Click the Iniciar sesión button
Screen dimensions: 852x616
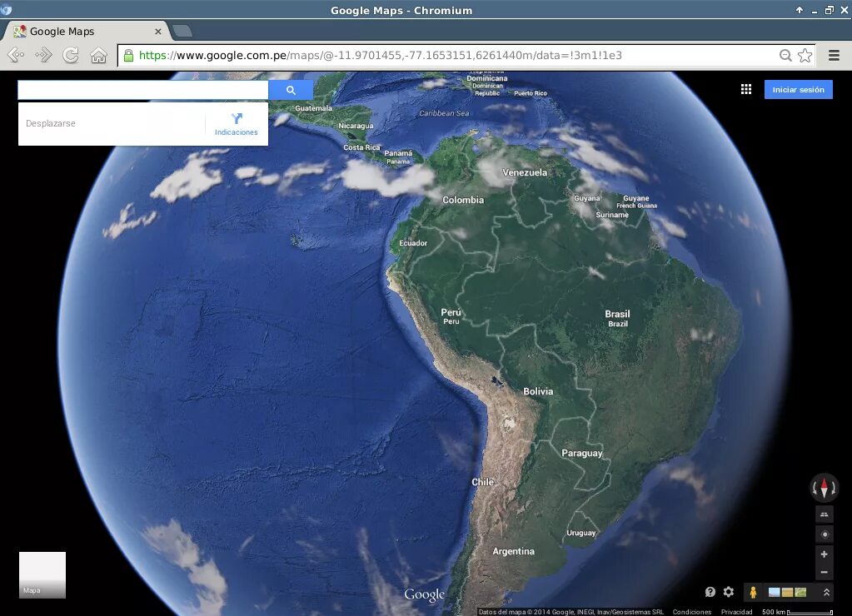[798, 90]
